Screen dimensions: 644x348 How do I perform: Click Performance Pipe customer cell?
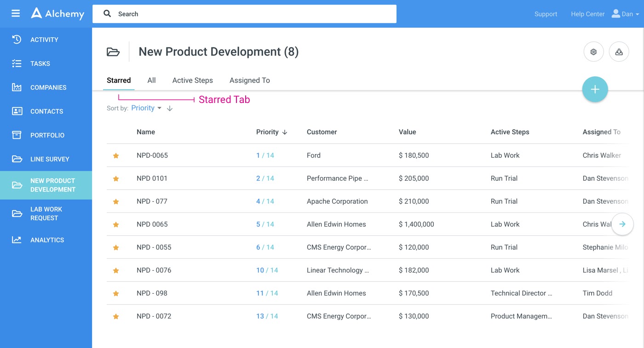pyautogui.click(x=338, y=178)
